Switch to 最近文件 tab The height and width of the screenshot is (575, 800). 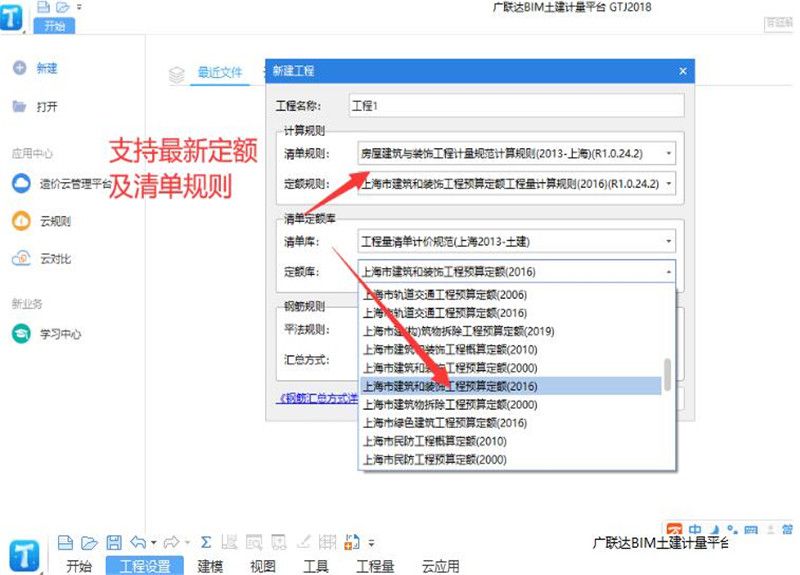point(220,72)
